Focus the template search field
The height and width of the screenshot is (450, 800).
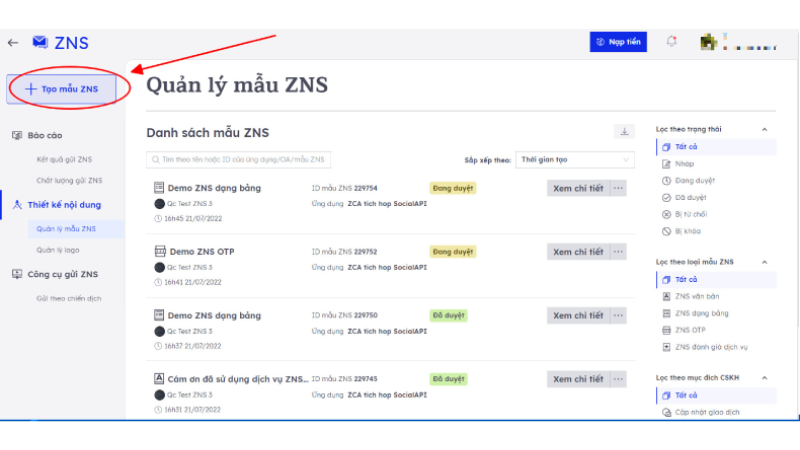[x=238, y=160]
